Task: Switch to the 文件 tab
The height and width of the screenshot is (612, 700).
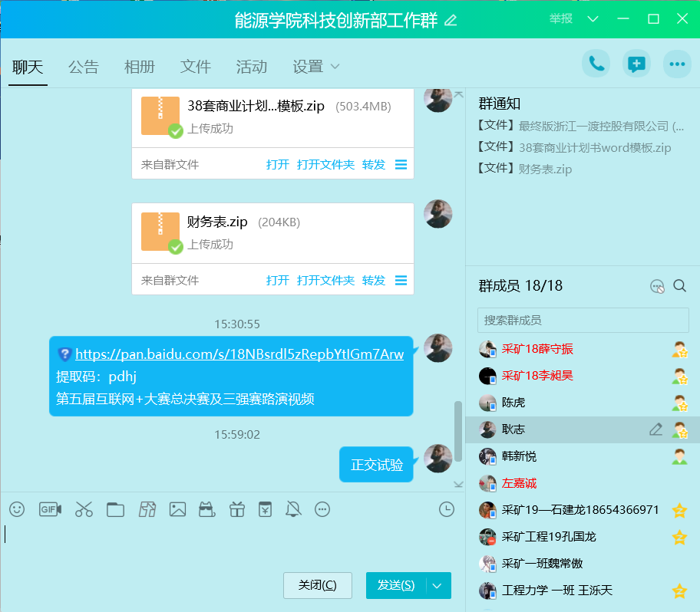Action: (x=195, y=67)
